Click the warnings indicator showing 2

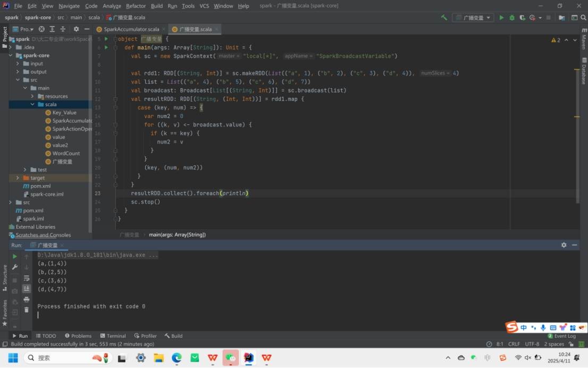(556, 40)
